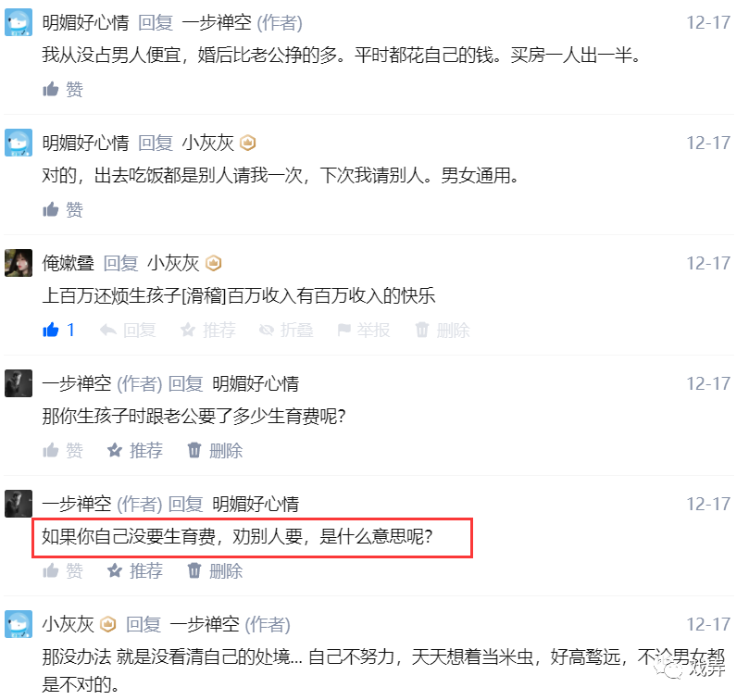749x700 pixels.
Task: Open 明媚好心情's avatar on the first comment
Action: click(19, 22)
